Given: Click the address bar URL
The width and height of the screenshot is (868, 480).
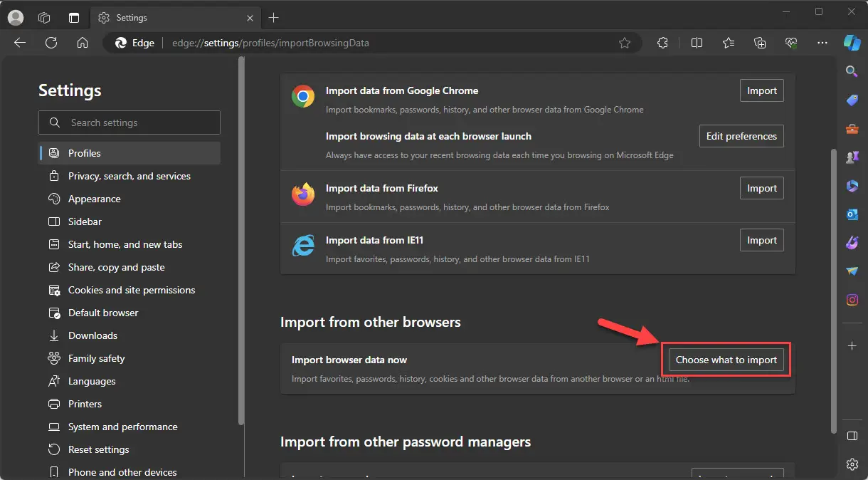Looking at the screenshot, I should [x=270, y=43].
